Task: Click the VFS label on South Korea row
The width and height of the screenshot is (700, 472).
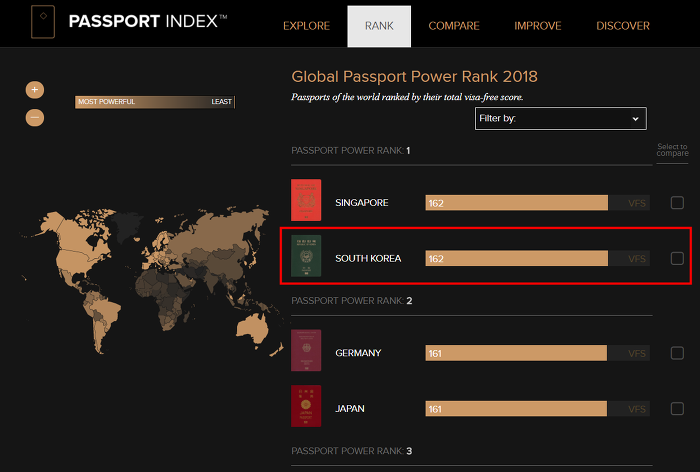Action: (x=637, y=259)
